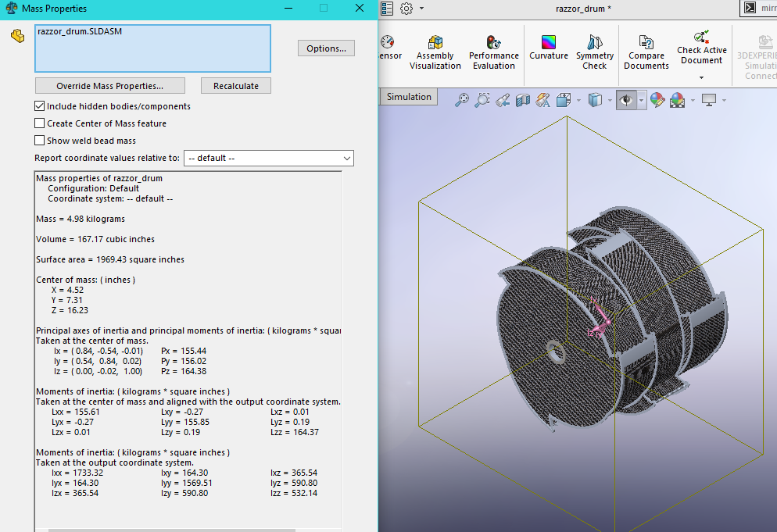Open Compare Documents tool
This screenshot has width=777, height=532.
click(645, 52)
